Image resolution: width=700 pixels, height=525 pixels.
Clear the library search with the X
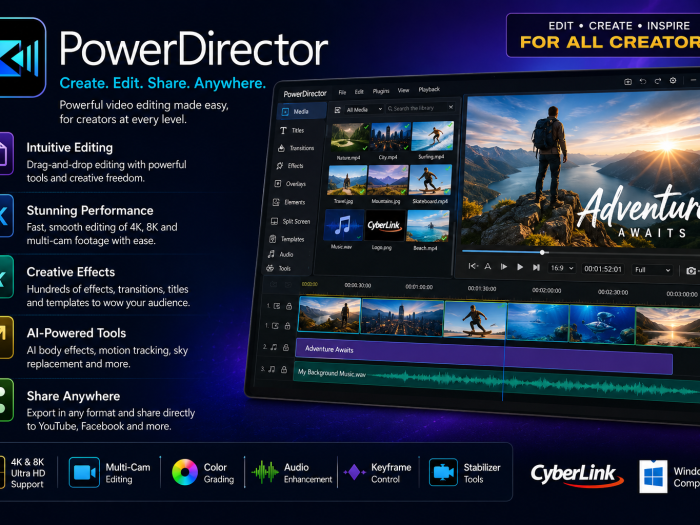pos(451,107)
